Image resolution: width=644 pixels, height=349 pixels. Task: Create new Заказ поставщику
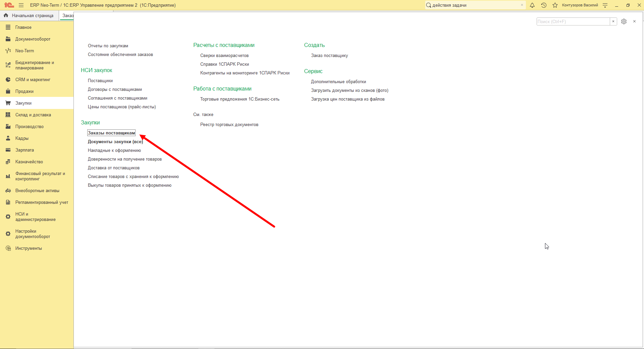[330, 56]
